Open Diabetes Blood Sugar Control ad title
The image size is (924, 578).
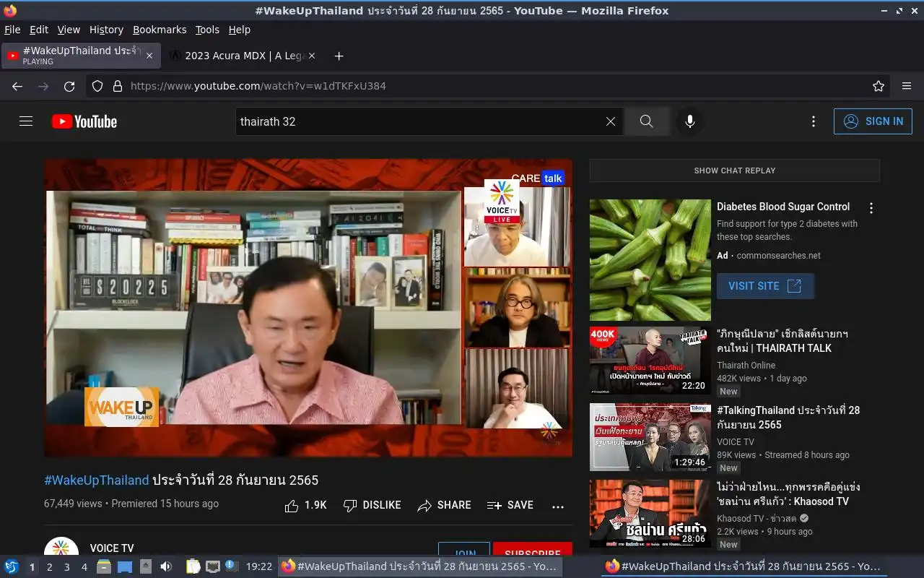click(x=783, y=207)
